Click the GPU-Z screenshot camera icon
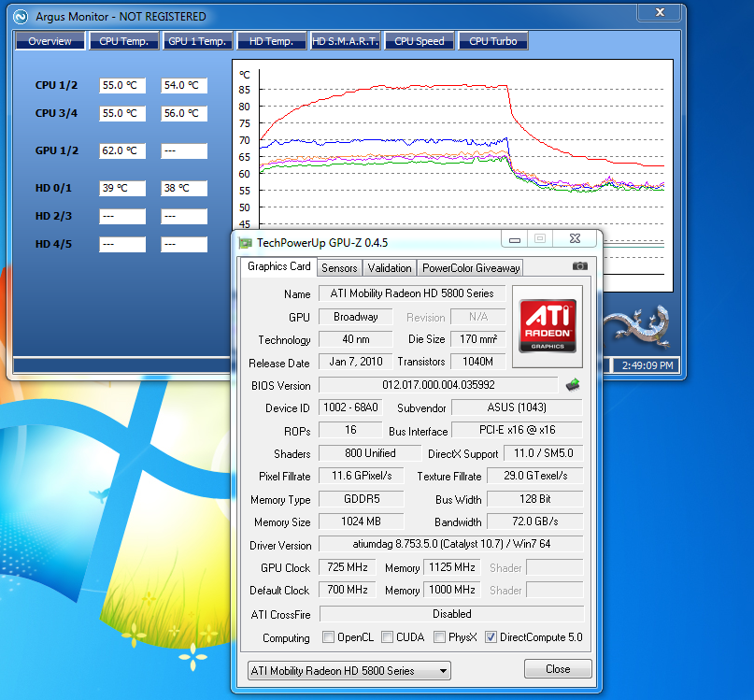 579,266
